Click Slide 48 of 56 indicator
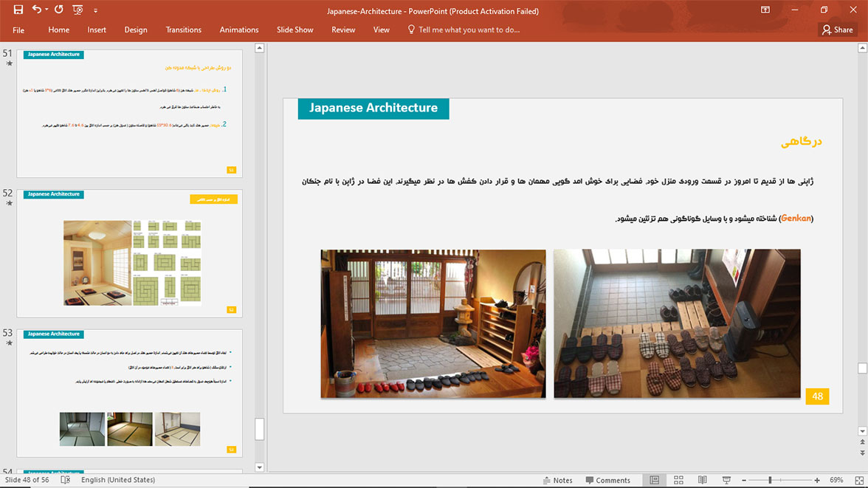The width and height of the screenshot is (868, 488). click(x=27, y=480)
